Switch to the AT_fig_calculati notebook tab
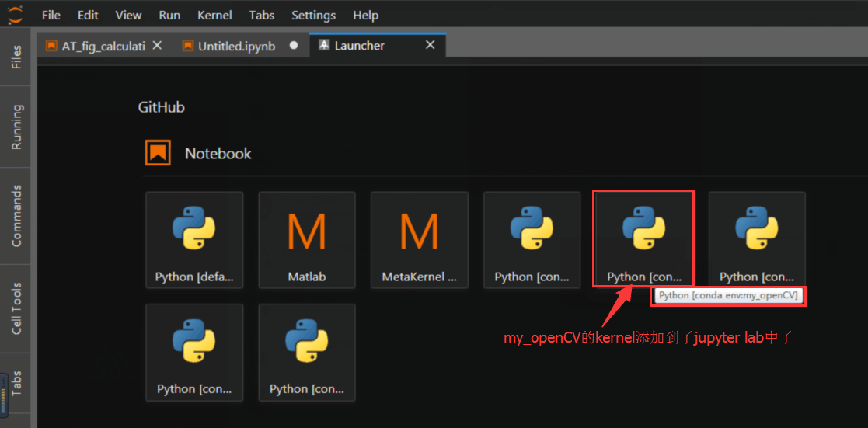 [x=103, y=46]
